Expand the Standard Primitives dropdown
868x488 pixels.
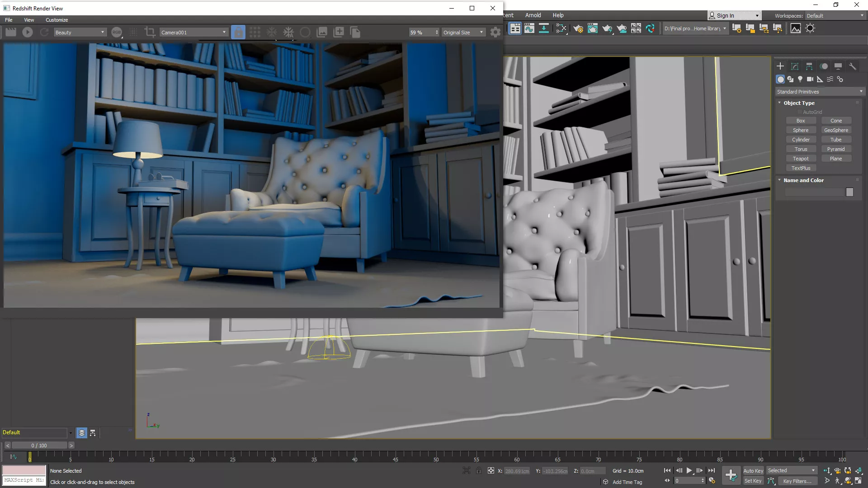pyautogui.click(x=819, y=92)
